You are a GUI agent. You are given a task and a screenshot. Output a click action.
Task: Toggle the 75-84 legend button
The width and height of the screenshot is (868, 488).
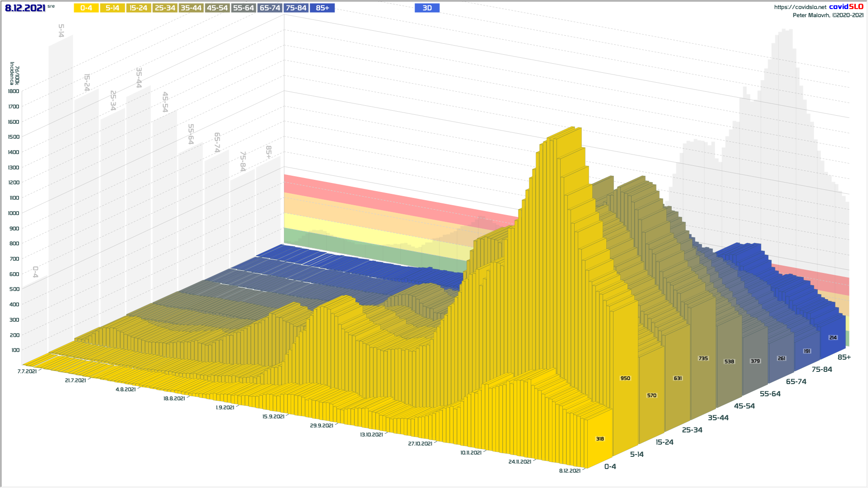click(x=296, y=8)
